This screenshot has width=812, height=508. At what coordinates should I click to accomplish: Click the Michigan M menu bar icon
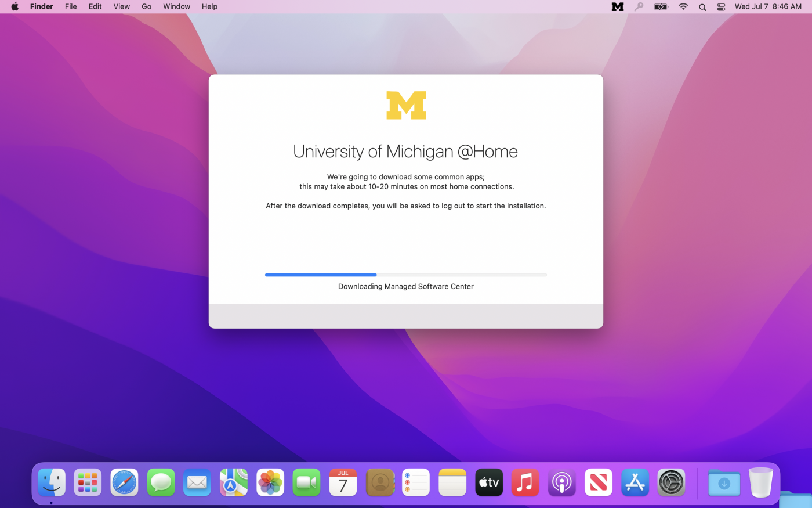[x=618, y=7]
